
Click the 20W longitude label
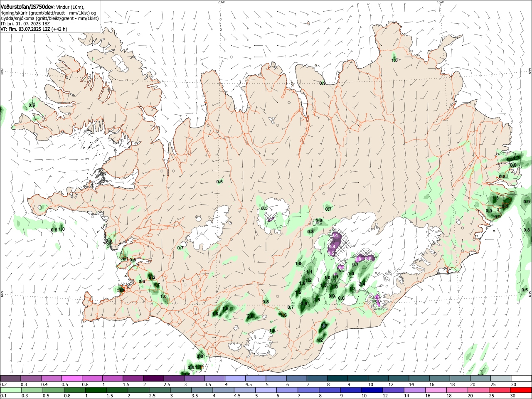(x=221, y=2)
